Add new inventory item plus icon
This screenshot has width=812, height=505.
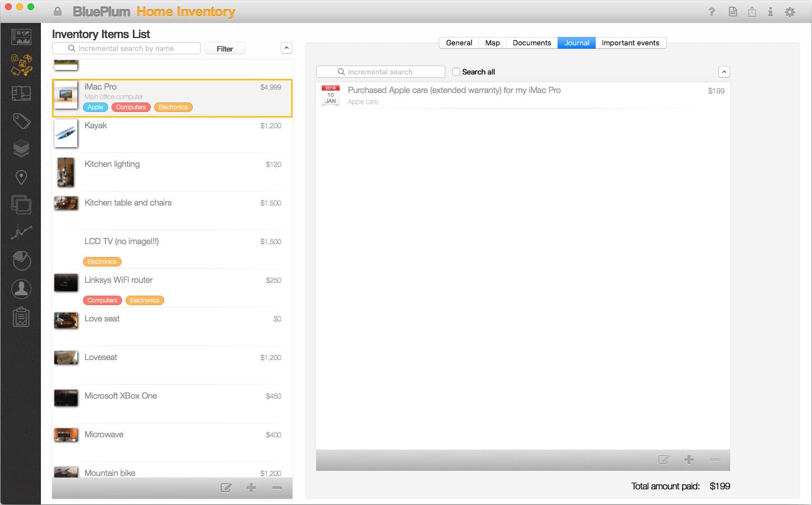(x=251, y=488)
